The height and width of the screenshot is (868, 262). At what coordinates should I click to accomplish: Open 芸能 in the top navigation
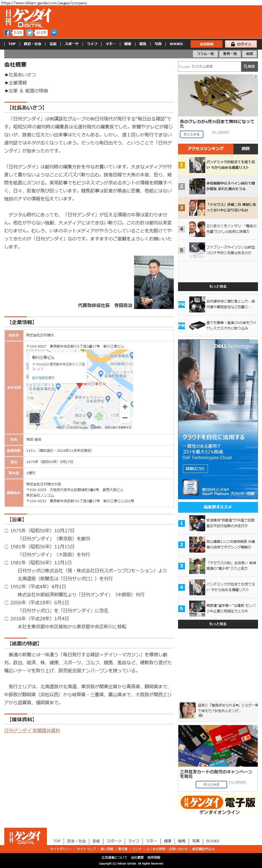[x=53, y=44]
